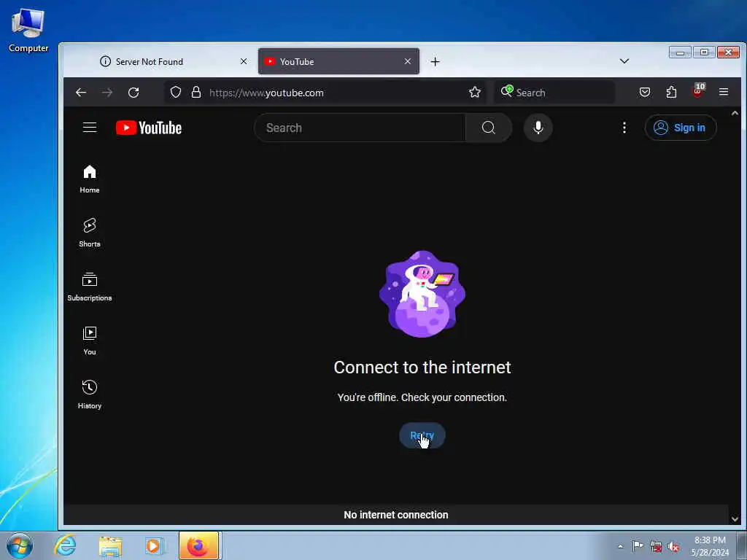Screen dimensions: 747x560
Task: Go to Home in YouTube sidebar
Action: (x=90, y=179)
